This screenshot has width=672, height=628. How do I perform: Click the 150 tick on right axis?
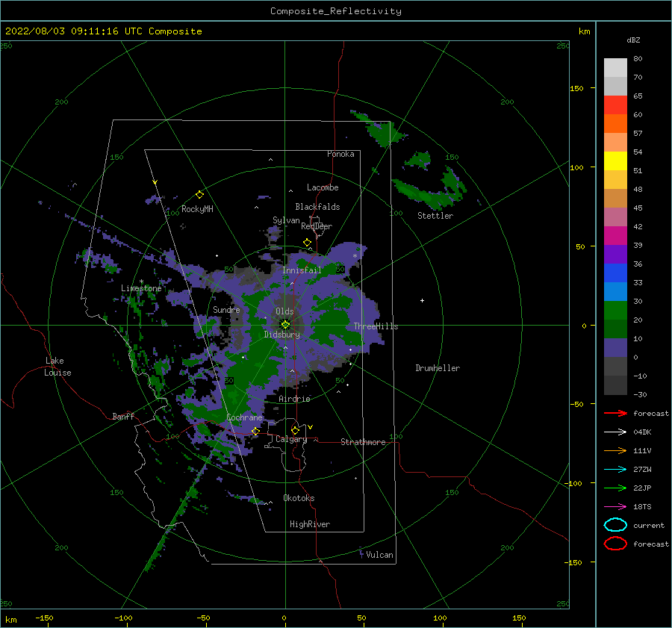[x=576, y=88]
